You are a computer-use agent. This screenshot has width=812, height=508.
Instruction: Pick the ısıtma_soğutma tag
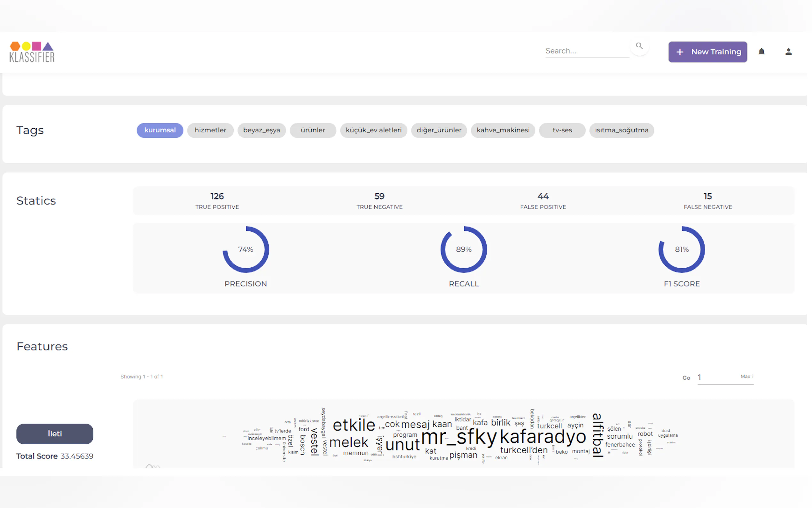[x=621, y=130]
